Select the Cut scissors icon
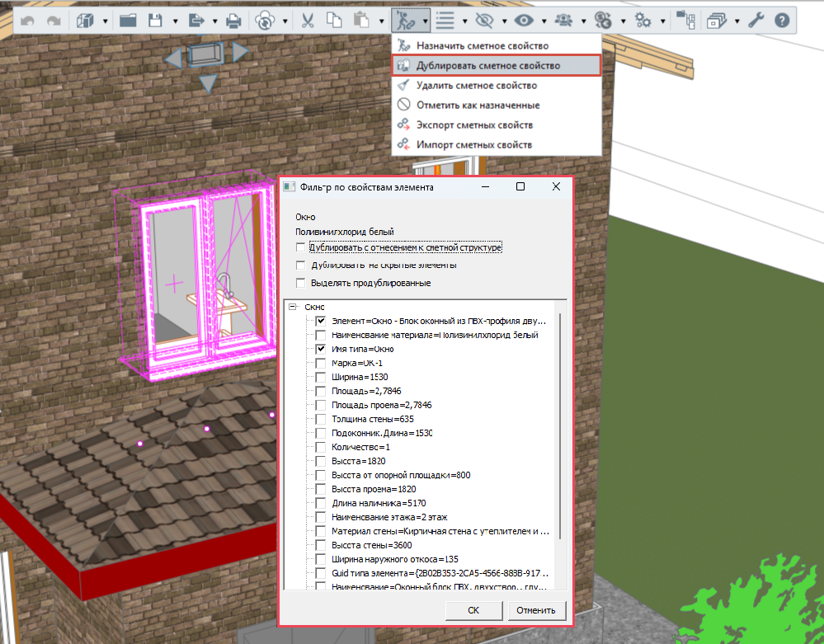The image size is (824, 644). coord(308,21)
